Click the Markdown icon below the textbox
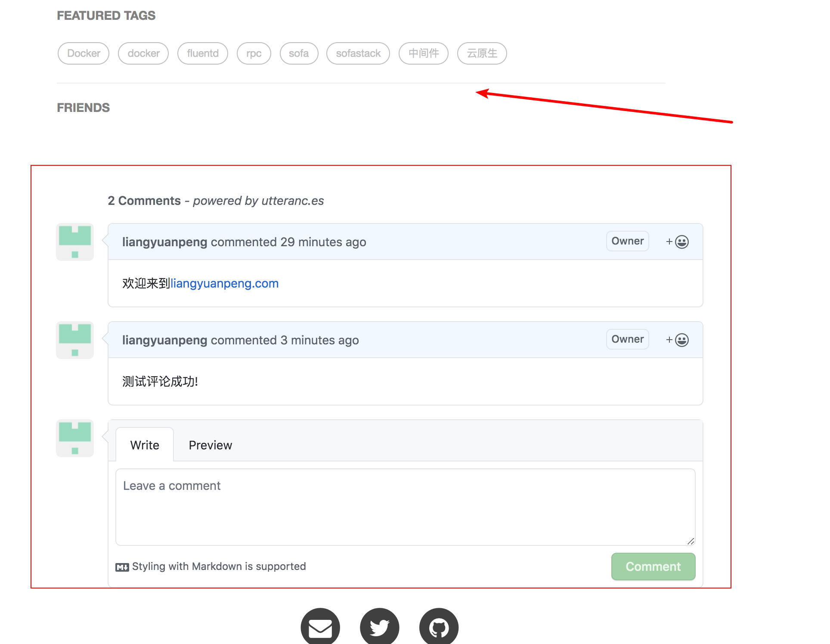830x644 pixels. tap(122, 567)
